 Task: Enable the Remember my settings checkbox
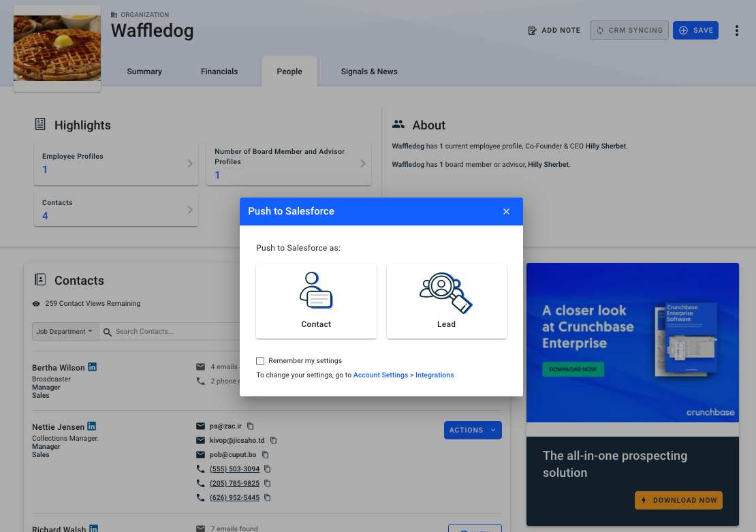[x=259, y=360]
